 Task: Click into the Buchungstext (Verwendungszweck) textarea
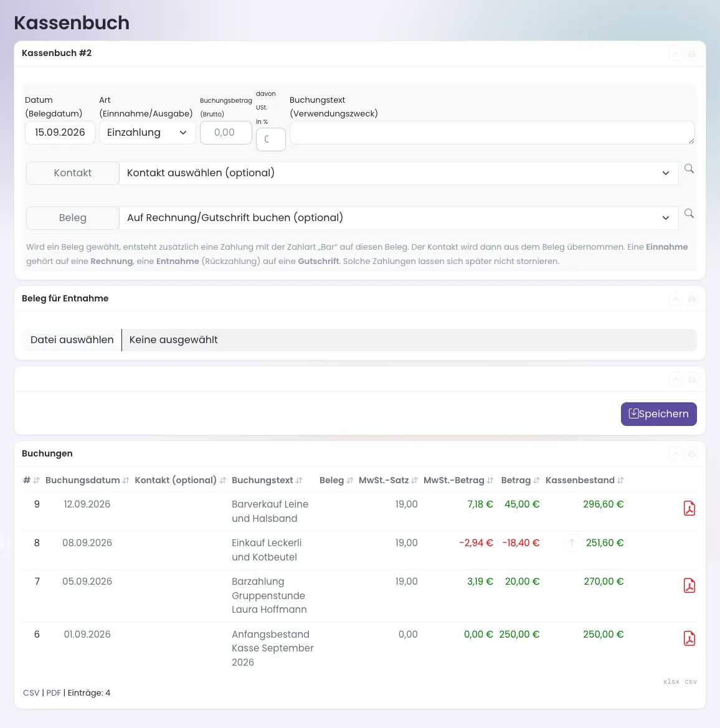click(x=492, y=133)
